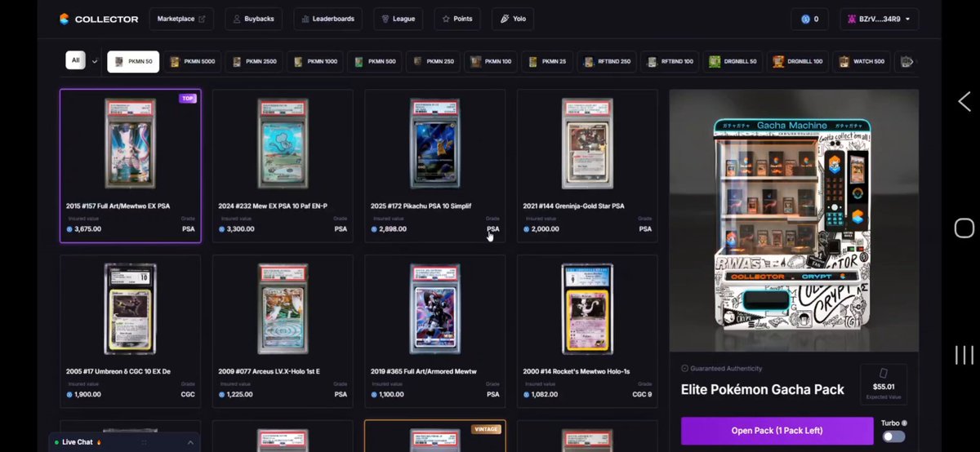Select the PKMN 50 pack filter
Screen dimensions: 980x452
tap(133, 61)
